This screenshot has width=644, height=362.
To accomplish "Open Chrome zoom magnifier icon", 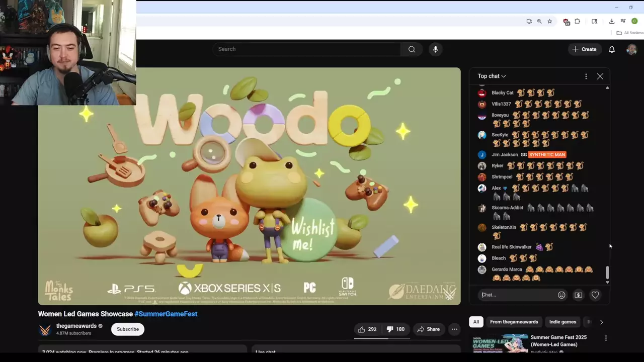I will [539, 21].
